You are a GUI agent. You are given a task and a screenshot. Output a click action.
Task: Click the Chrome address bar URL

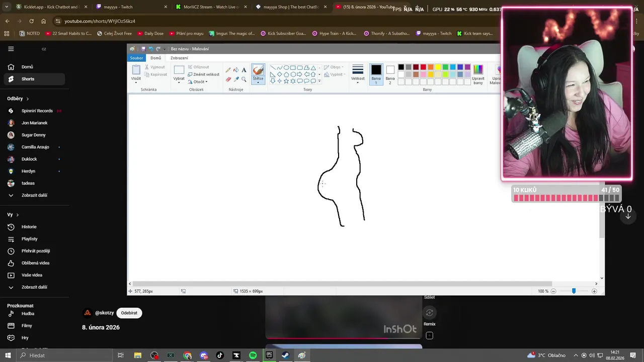100,21
